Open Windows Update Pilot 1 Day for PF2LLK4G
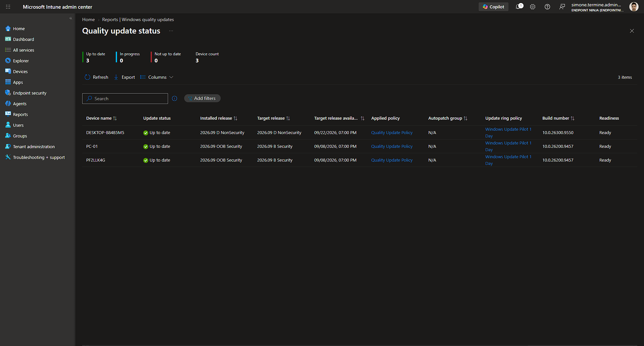 click(508, 160)
